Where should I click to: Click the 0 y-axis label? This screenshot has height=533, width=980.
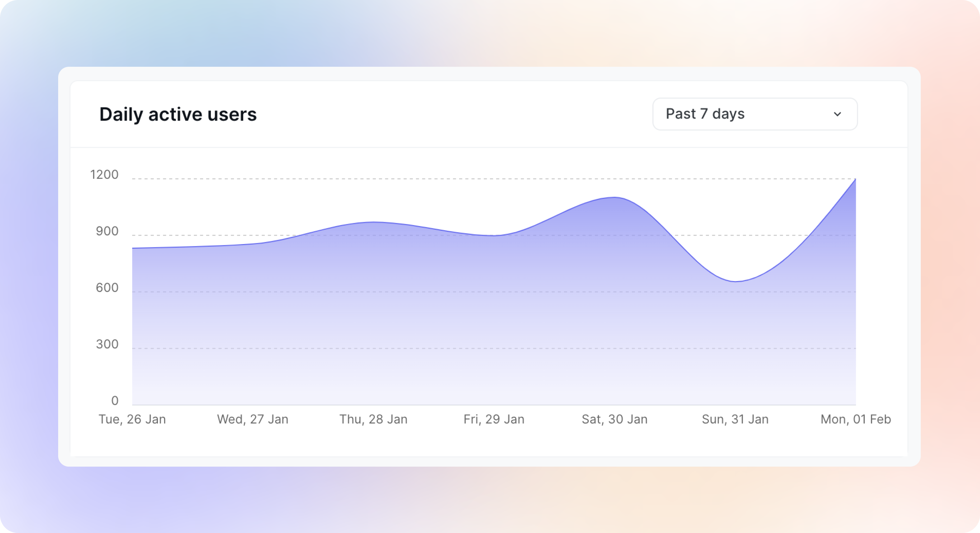pyautogui.click(x=115, y=401)
